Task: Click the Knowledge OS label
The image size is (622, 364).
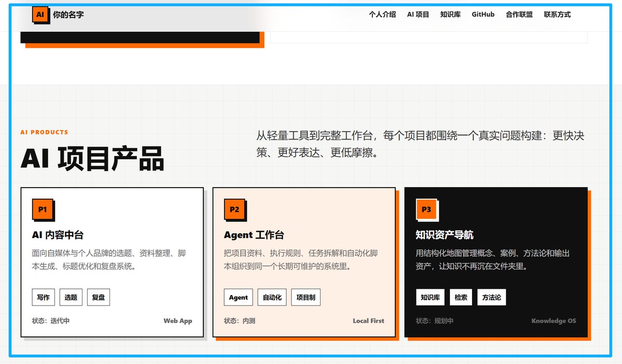Action: (554, 321)
